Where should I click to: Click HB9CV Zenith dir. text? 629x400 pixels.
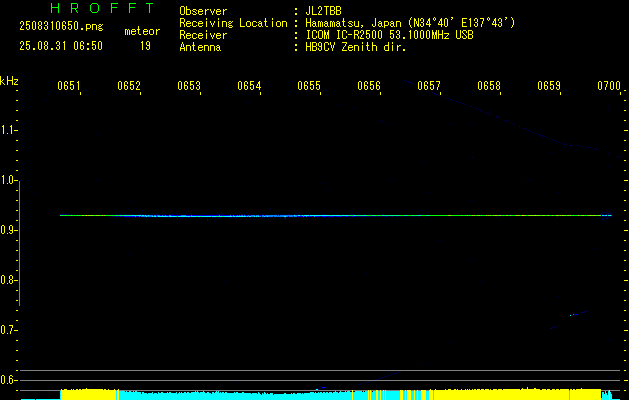tap(356, 47)
